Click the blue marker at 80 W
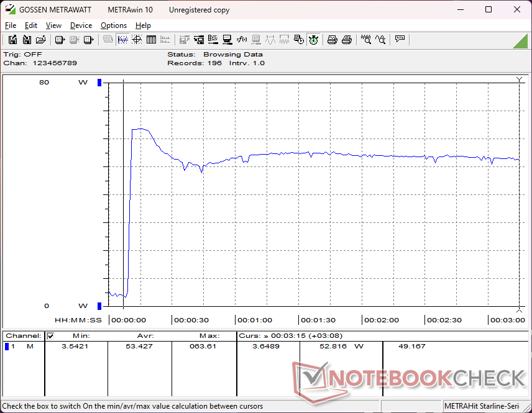532x413 pixels. point(99,83)
